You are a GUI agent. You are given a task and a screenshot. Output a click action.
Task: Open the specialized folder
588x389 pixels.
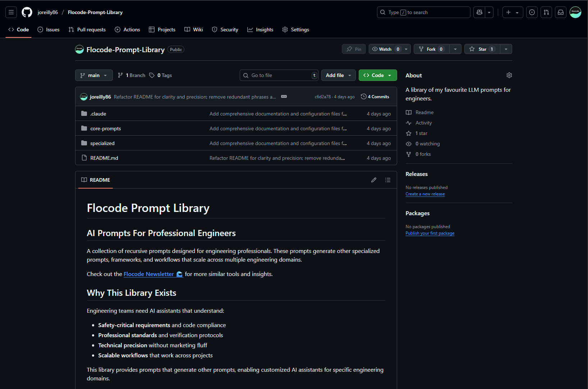pyautogui.click(x=102, y=143)
